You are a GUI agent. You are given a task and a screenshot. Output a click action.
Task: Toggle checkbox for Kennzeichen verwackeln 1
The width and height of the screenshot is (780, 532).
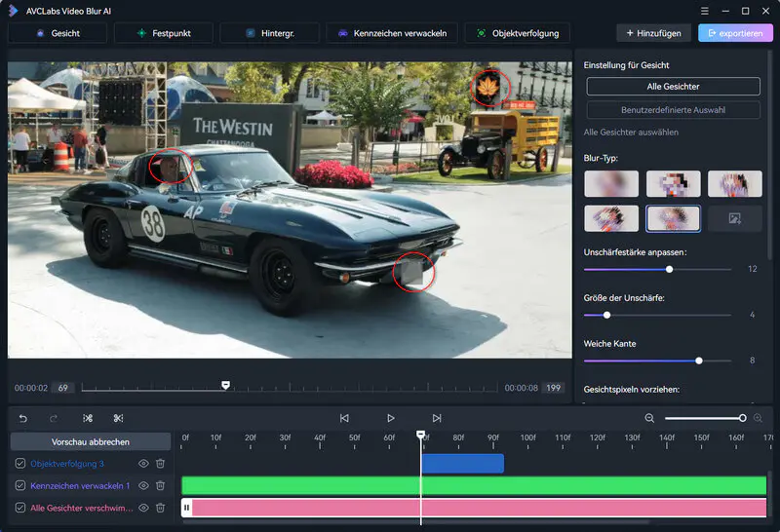pos(19,485)
